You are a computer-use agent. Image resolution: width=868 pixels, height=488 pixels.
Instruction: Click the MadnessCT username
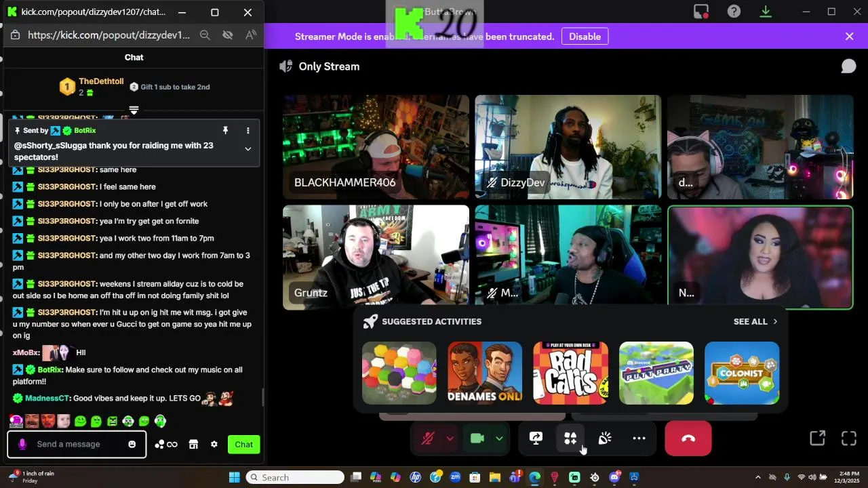coord(47,398)
